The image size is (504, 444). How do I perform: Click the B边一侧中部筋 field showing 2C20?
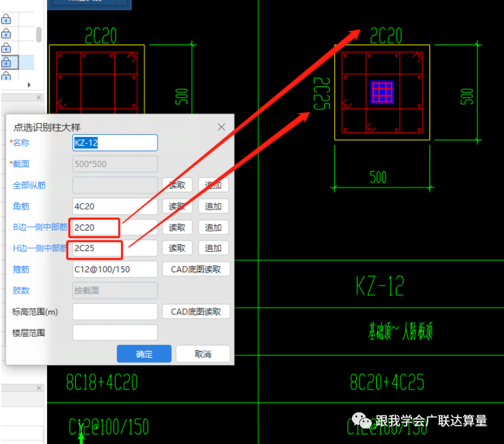115,228
